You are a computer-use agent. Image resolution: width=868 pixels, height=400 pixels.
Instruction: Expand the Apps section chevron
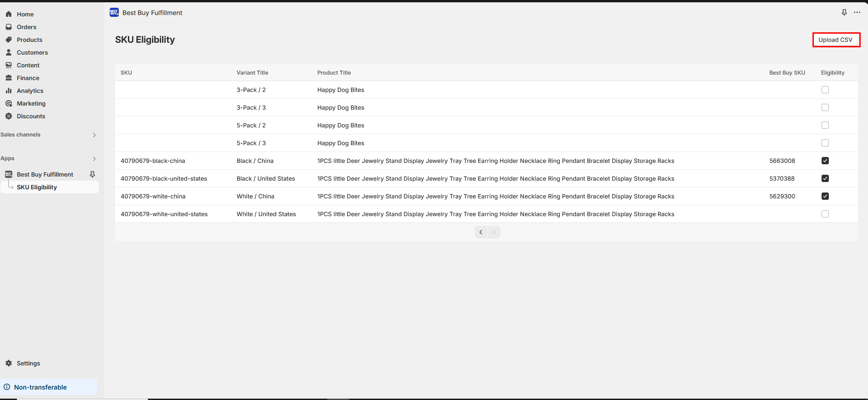[x=94, y=158]
